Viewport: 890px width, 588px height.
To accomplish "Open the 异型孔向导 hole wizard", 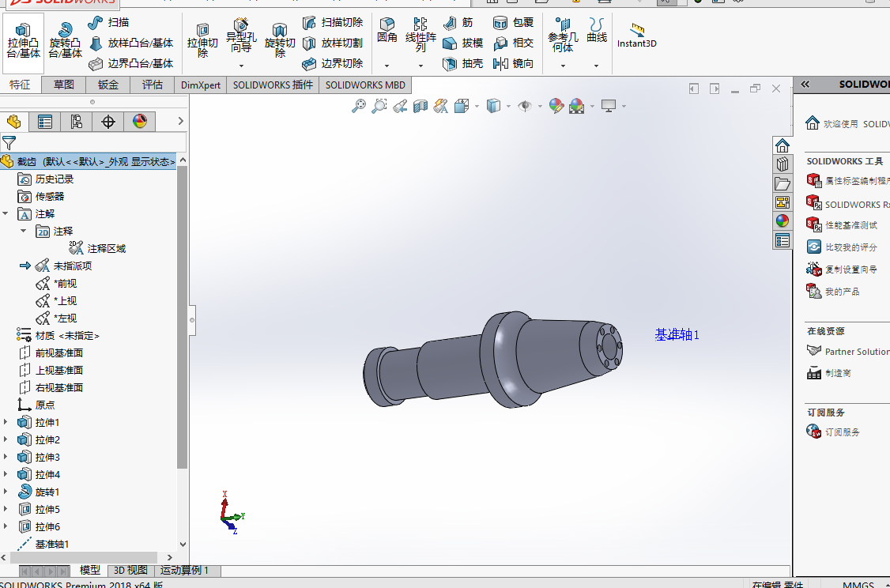I will coord(241,36).
